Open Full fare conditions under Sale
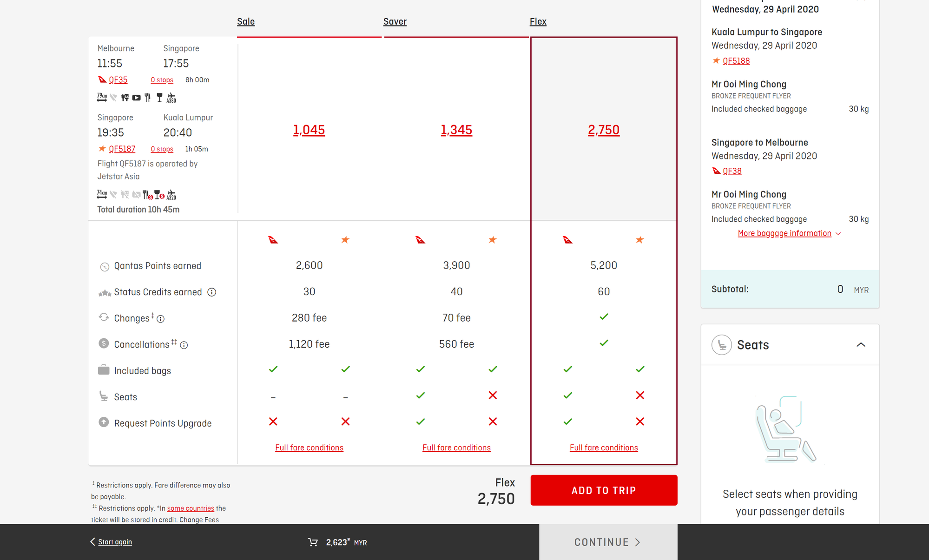Screen dimensions: 929x560 click(x=309, y=448)
